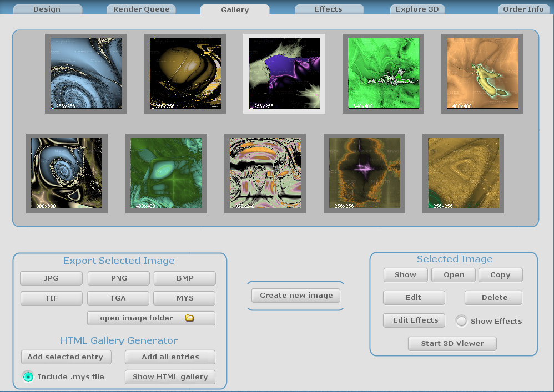Select the 800x600 blue swirl thumbnail
Screen dimensions: 554x392
click(67, 173)
